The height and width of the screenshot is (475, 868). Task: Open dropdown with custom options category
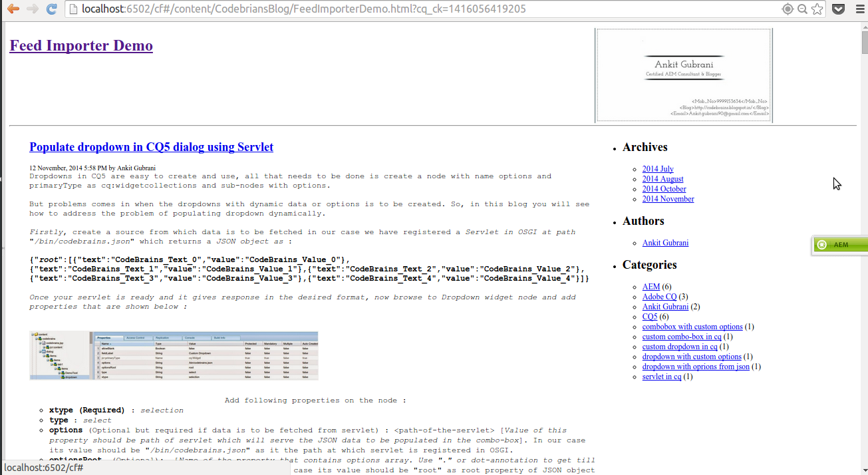click(692, 357)
